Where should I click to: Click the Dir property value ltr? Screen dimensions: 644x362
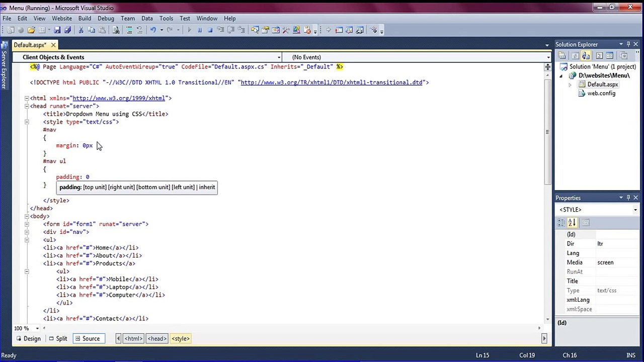600,244
